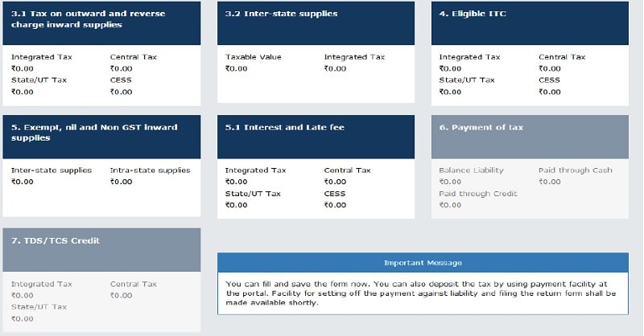This screenshot has height=336, width=644.
Task: Click the Paid through Credit amount
Action: pyautogui.click(x=450, y=205)
